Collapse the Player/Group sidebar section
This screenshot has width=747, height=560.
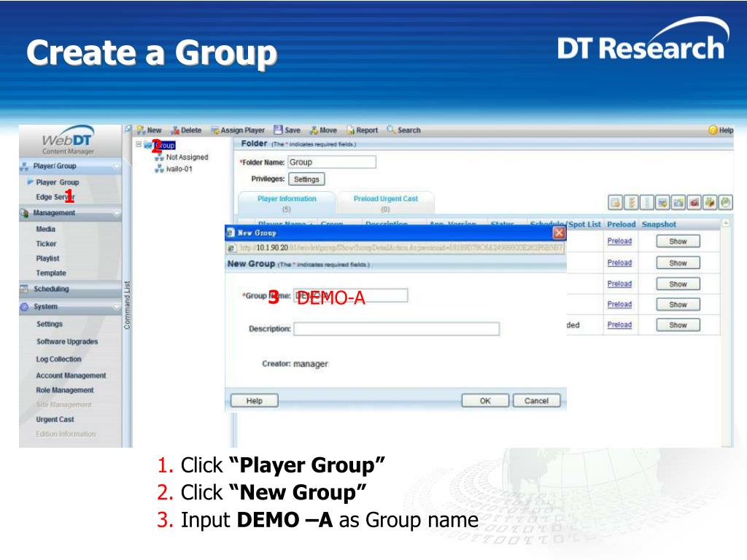pyautogui.click(x=116, y=166)
